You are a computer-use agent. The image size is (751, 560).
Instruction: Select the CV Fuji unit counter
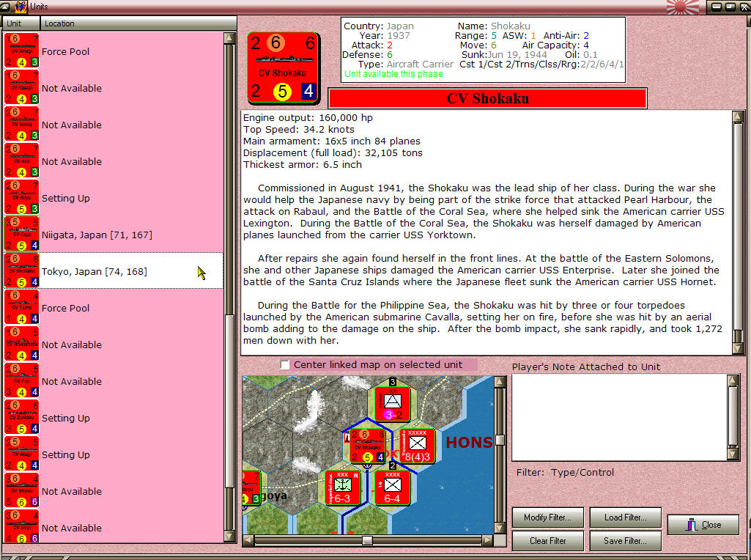(21, 380)
